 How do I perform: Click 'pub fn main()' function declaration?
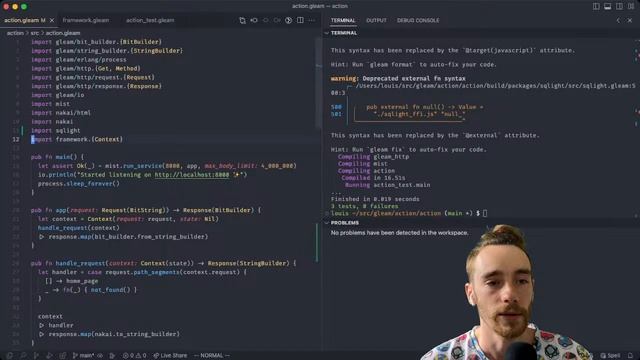[x=57, y=157]
